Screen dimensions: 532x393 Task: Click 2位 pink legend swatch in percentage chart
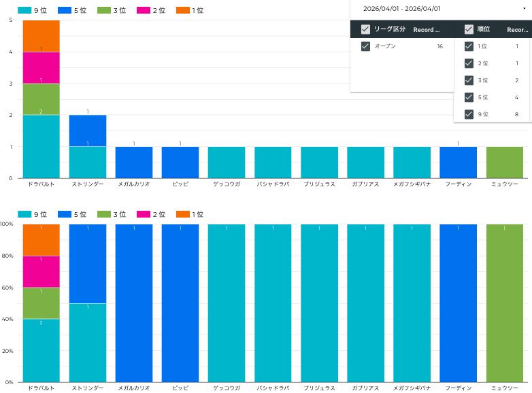(x=144, y=214)
